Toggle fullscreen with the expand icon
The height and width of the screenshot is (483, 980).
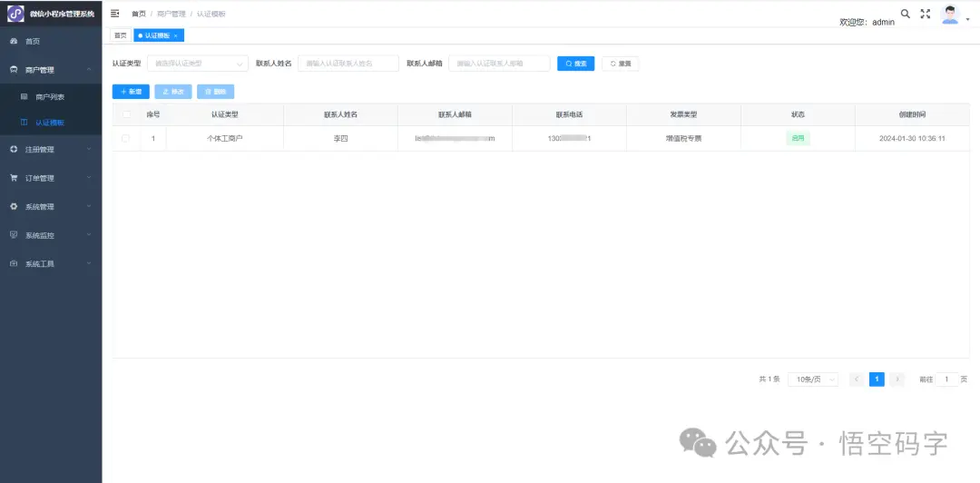(926, 14)
